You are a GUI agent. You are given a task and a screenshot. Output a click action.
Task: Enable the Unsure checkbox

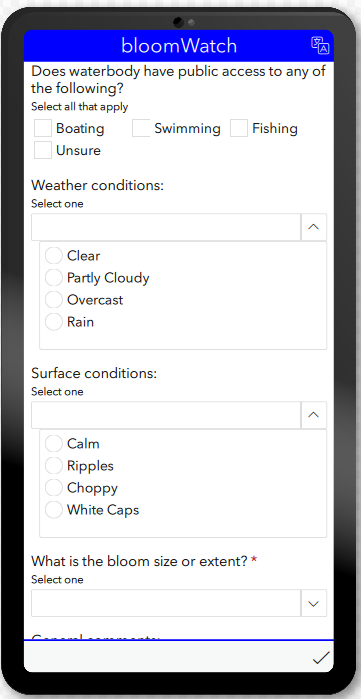tap(43, 150)
